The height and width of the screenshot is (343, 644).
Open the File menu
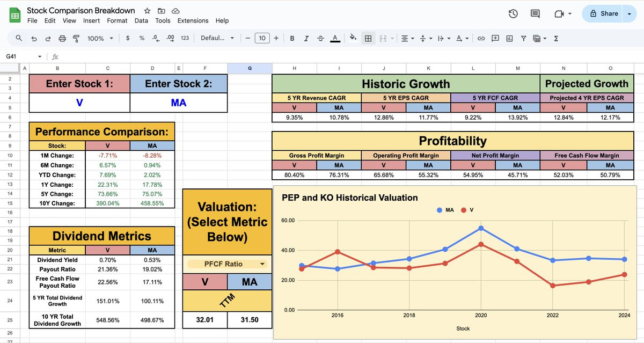pos(32,20)
